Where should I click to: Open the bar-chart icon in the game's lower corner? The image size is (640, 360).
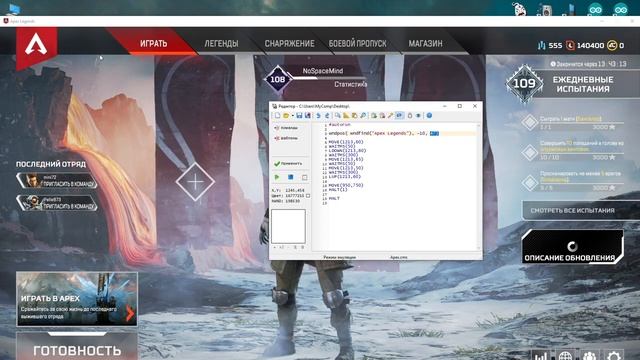[x=541, y=356]
